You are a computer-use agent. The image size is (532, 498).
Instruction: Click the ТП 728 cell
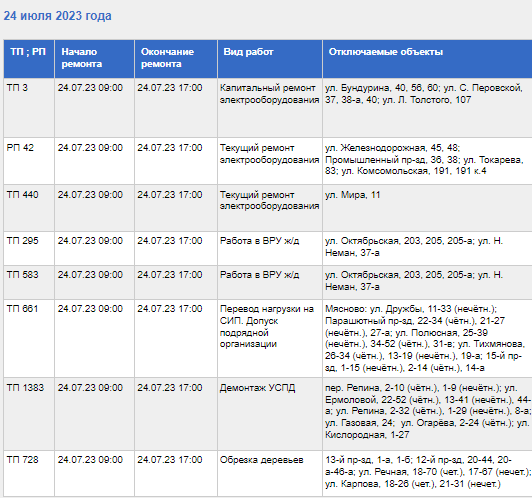click(29, 474)
